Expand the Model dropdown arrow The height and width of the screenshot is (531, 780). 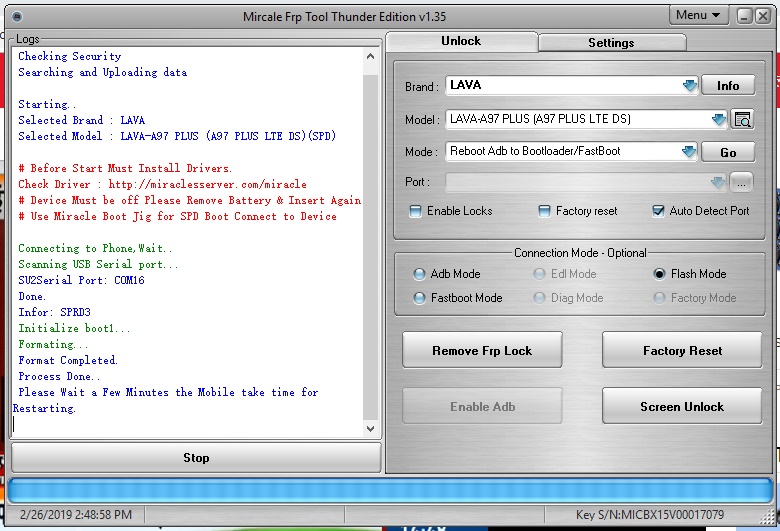(x=719, y=119)
